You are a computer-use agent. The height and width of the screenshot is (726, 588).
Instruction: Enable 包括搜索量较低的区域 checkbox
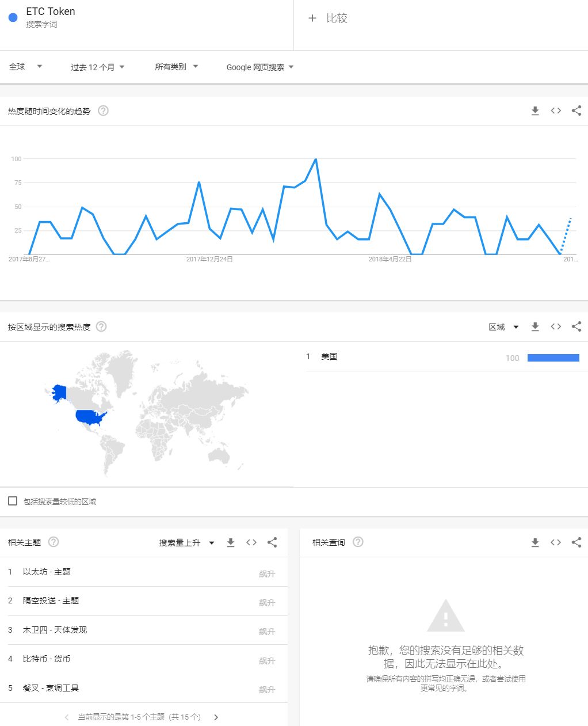(13, 501)
